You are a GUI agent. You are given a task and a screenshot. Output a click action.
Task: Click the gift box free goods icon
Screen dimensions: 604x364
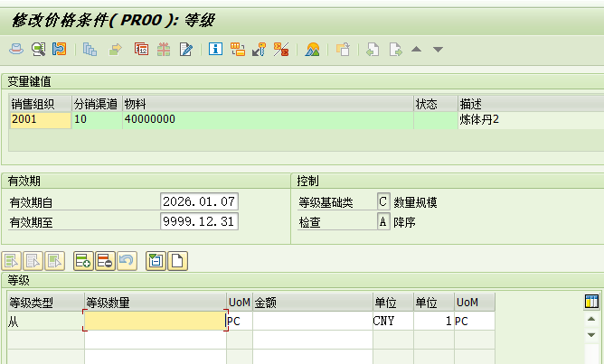(x=164, y=49)
